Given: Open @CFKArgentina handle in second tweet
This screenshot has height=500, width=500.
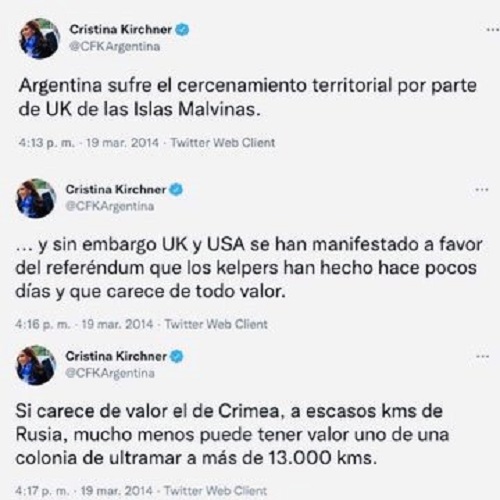Looking at the screenshot, I should 110,206.
